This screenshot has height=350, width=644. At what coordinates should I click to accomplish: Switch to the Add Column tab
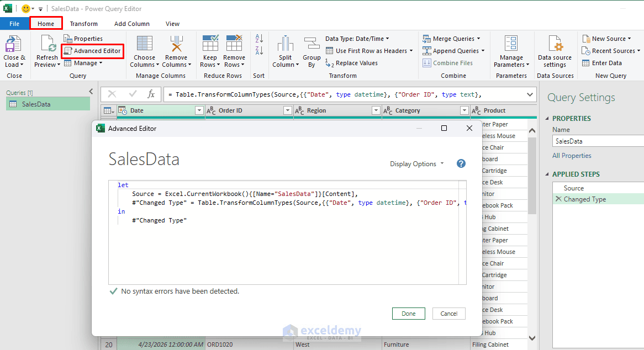pos(132,24)
